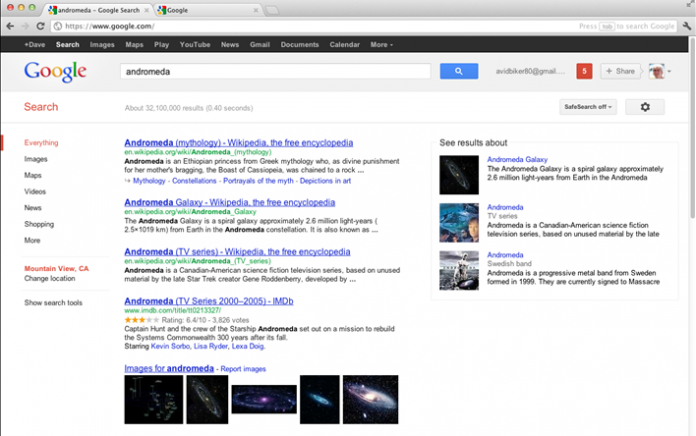The width and height of the screenshot is (696, 436).
Task: Click the andromeda search input field
Action: [274, 71]
